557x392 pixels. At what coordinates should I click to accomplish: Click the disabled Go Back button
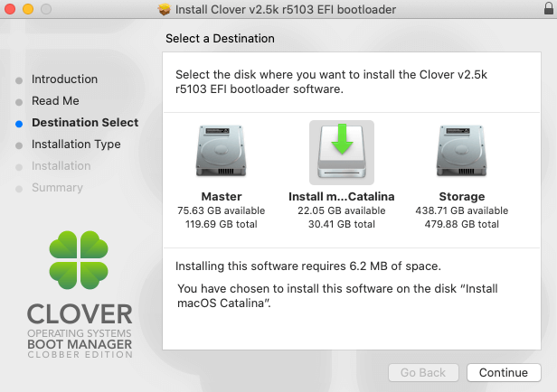coord(423,372)
